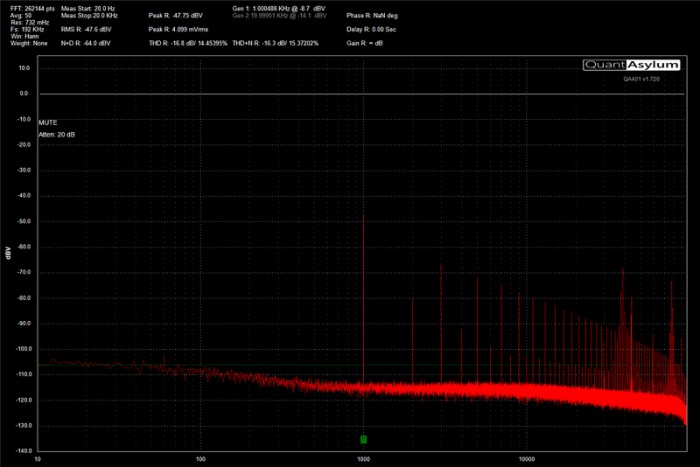Click the 10000 label on the frequency axis
The image size is (700, 467).
click(526, 459)
